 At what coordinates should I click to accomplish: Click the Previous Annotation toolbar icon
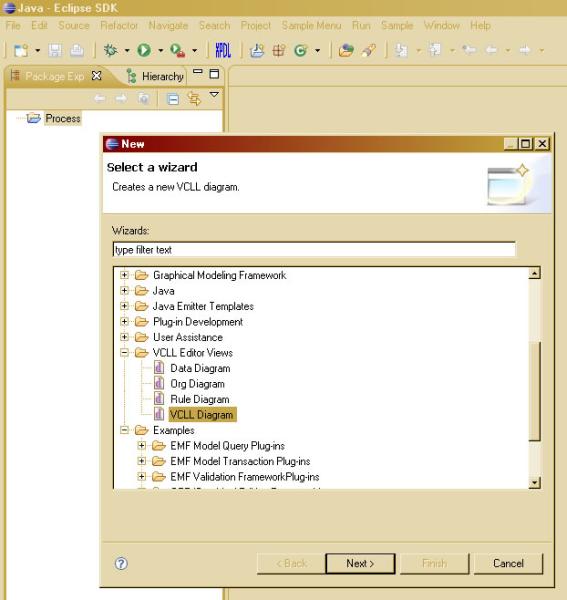(x=435, y=50)
